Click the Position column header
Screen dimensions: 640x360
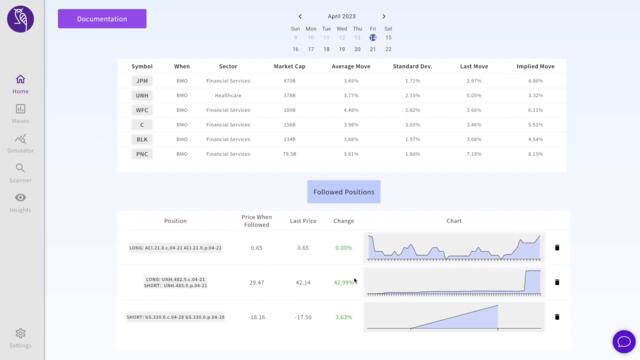coord(176,221)
